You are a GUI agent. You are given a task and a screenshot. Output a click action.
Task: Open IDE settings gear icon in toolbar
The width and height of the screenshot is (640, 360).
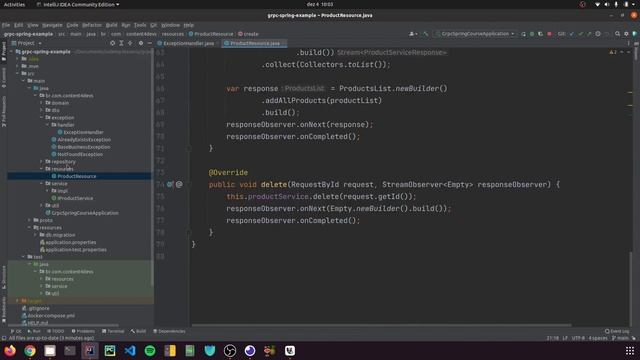626,34
